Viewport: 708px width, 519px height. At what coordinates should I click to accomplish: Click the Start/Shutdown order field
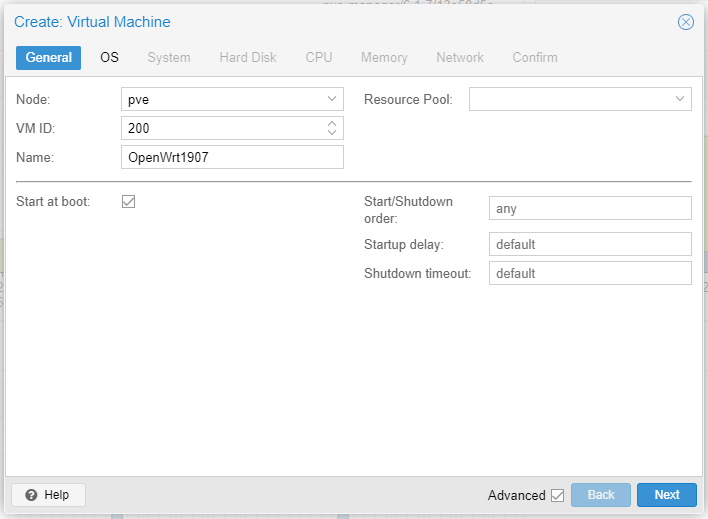click(590, 208)
